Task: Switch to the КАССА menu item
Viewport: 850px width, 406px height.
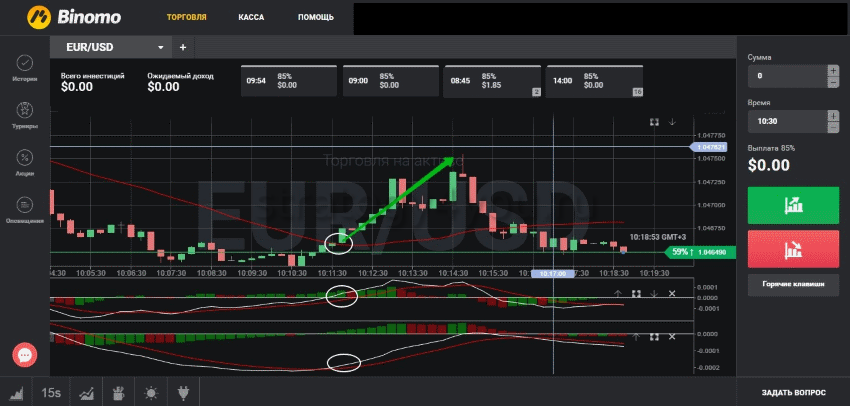Action: (252, 18)
